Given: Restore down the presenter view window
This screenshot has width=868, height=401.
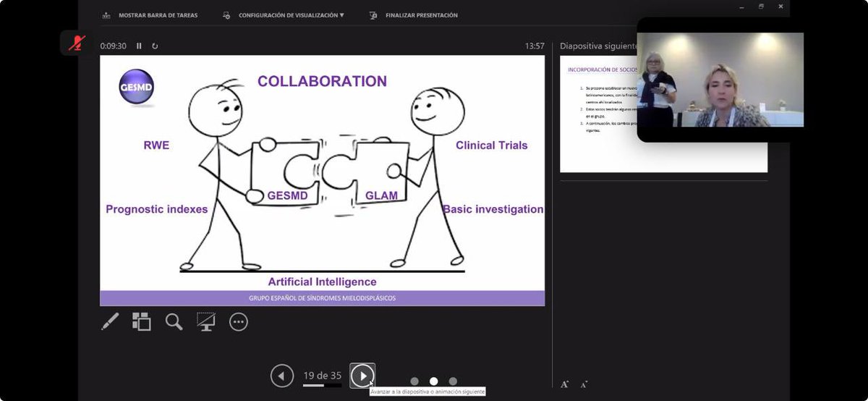Looking at the screenshot, I should tap(761, 7).
